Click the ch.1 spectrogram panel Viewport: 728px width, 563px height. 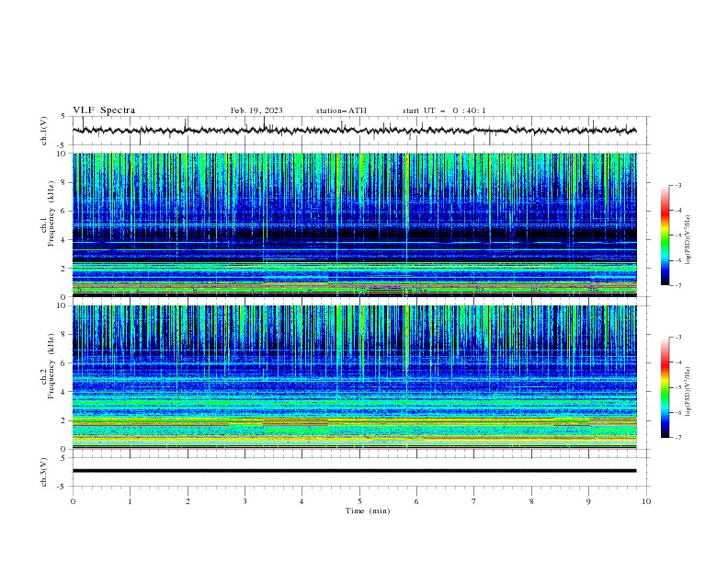354,224
